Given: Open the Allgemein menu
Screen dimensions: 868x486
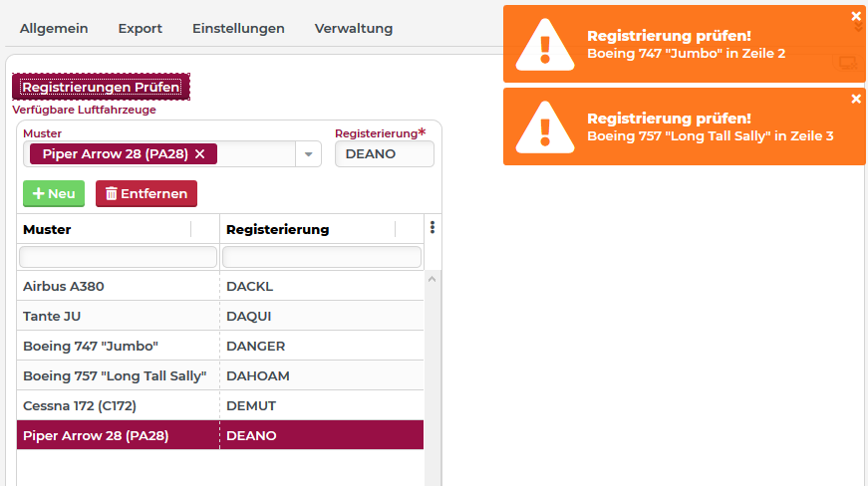Looking at the screenshot, I should pyautogui.click(x=54, y=29).
